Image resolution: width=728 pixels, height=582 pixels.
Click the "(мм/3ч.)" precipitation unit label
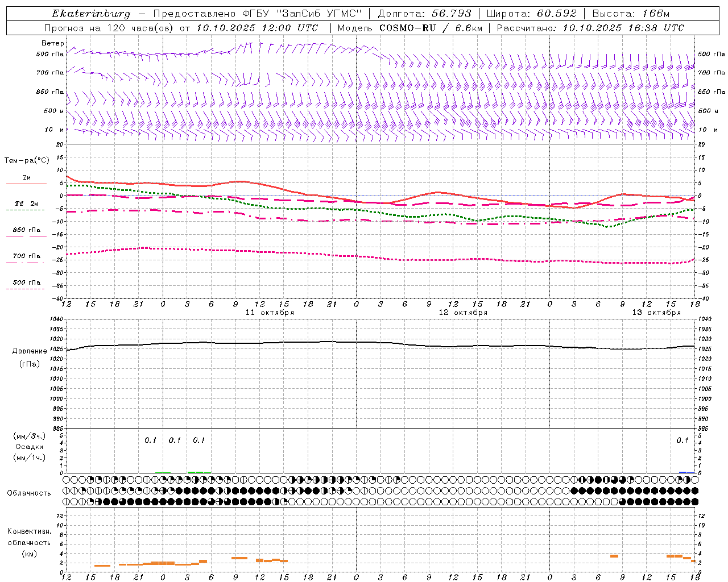[30, 436]
